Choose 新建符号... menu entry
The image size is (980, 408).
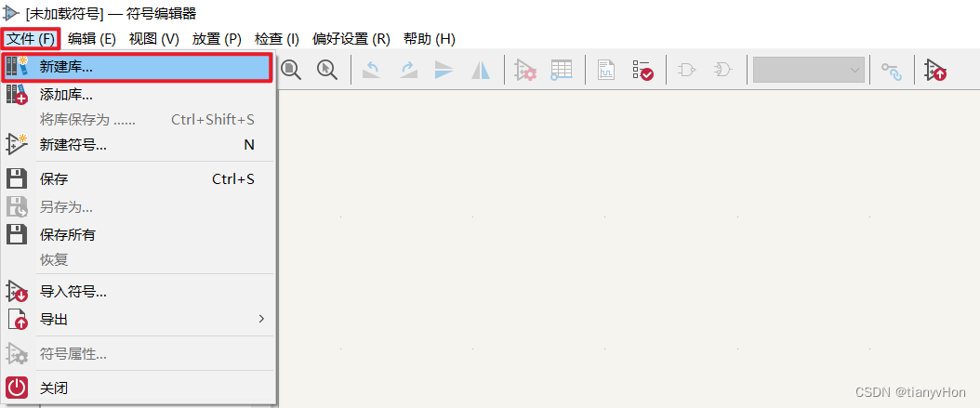coord(139,145)
